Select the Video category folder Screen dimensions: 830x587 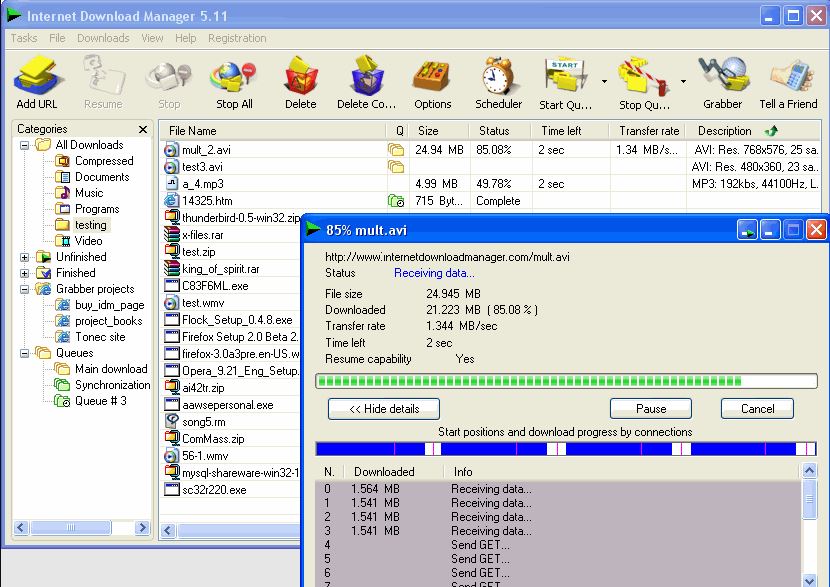click(79, 241)
